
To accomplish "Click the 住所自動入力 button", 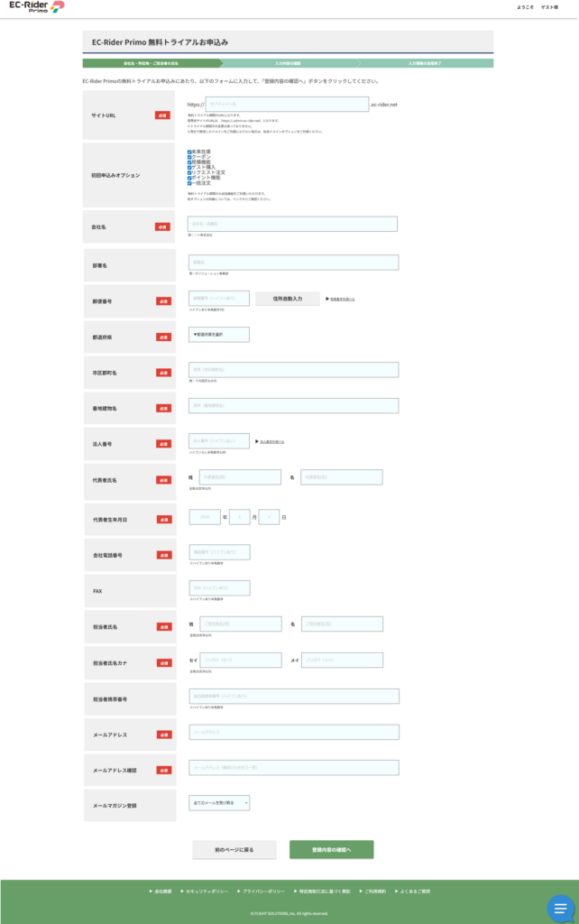I will (288, 298).
